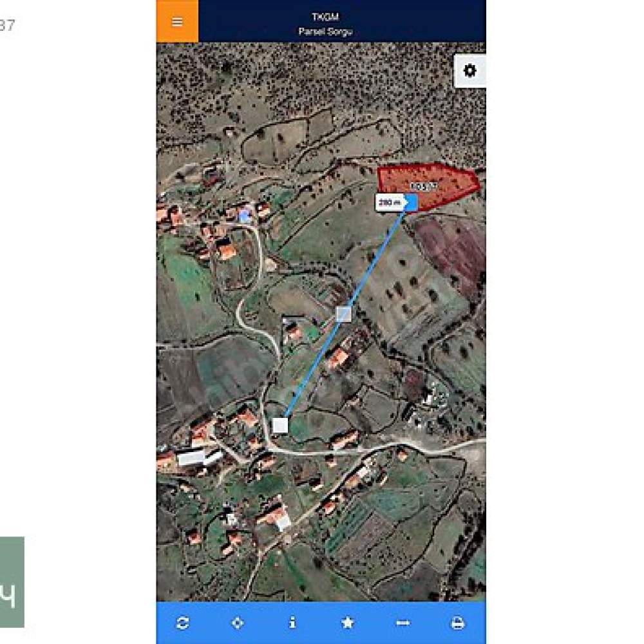The height and width of the screenshot is (644, 644).
Task: Select the red highlighted parcel polygon
Action: [x=429, y=185]
